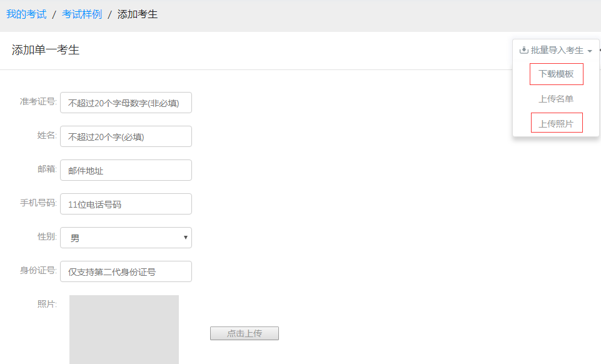Viewport: 601px width, 364px height.
Task: Open the 我的考试 breadcrumb link
Action: (x=26, y=14)
